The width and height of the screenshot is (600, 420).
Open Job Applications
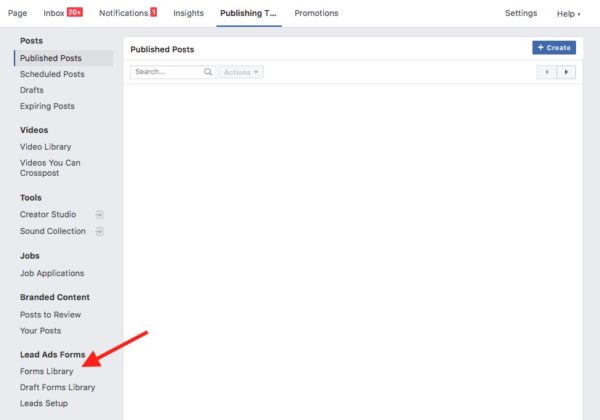52,273
